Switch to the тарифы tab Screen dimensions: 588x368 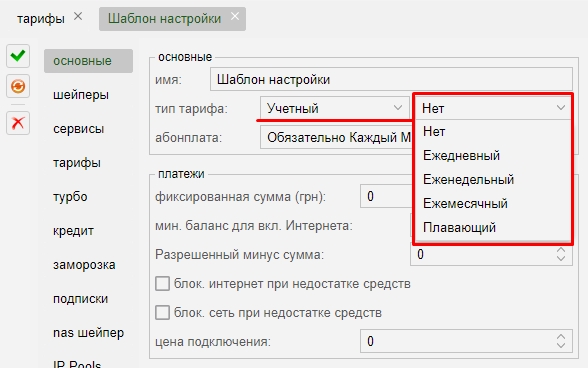pos(40,18)
